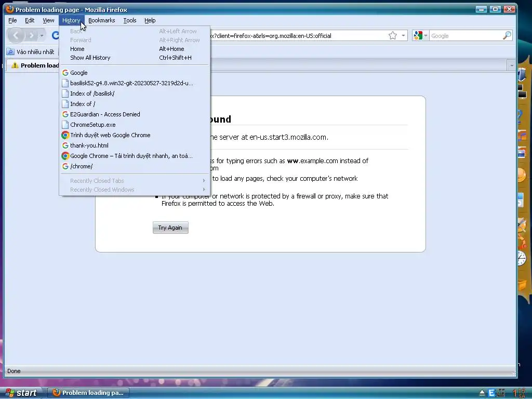Screen dimensions: 532x399
Task: Open the back/forward history dropdown arrow
Action: point(42,35)
